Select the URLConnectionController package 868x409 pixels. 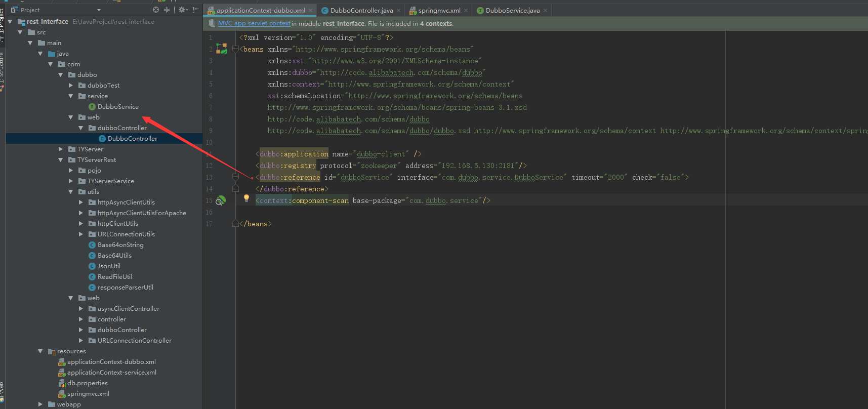tap(130, 341)
